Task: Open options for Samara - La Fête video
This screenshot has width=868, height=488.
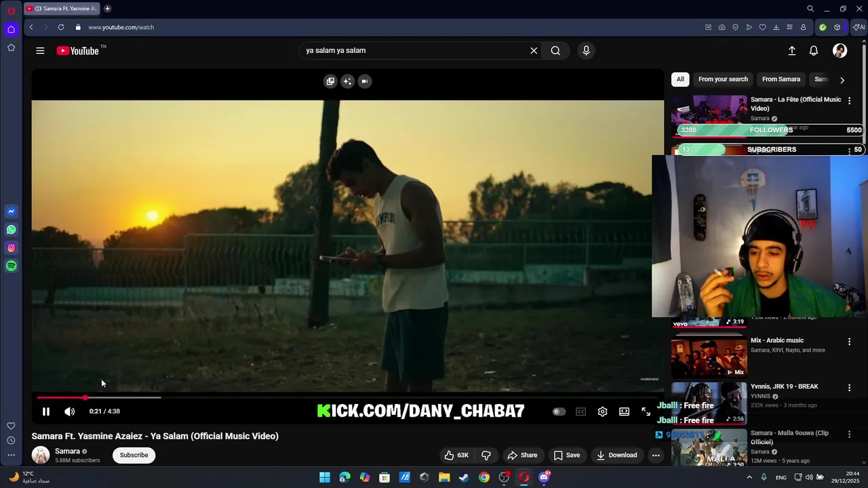Action: tap(849, 100)
